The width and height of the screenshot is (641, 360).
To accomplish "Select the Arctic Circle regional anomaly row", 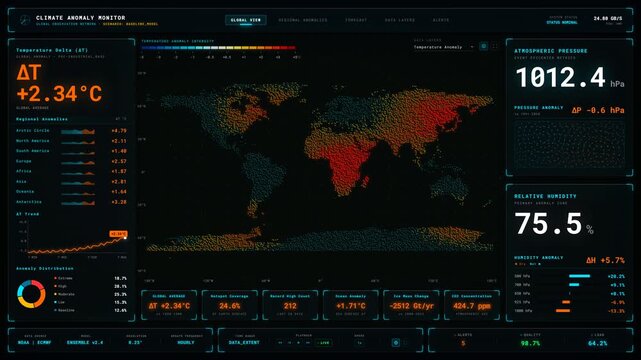I will point(71,131).
